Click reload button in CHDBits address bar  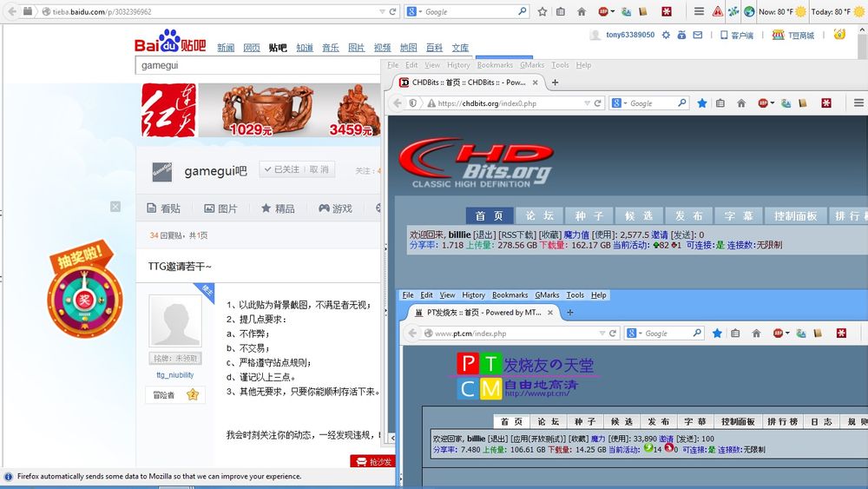(x=597, y=103)
